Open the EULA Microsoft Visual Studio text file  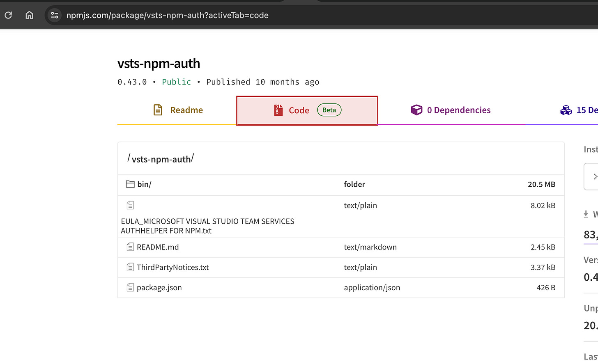pos(207,226)
